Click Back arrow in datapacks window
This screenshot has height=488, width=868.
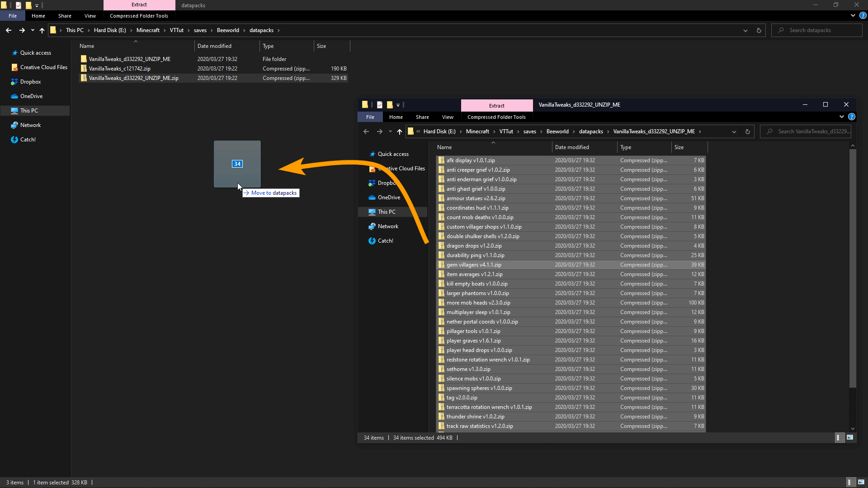coord(9,30)
